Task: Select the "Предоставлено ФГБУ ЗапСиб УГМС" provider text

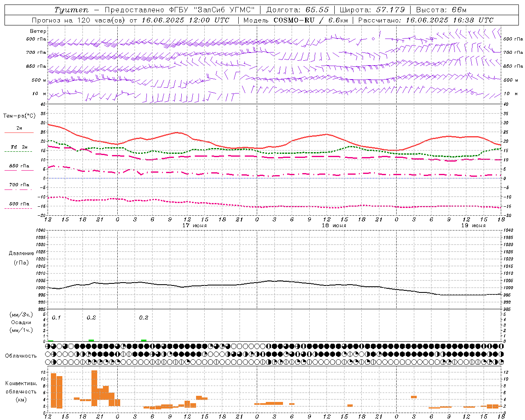Action: tap(180, 10)
